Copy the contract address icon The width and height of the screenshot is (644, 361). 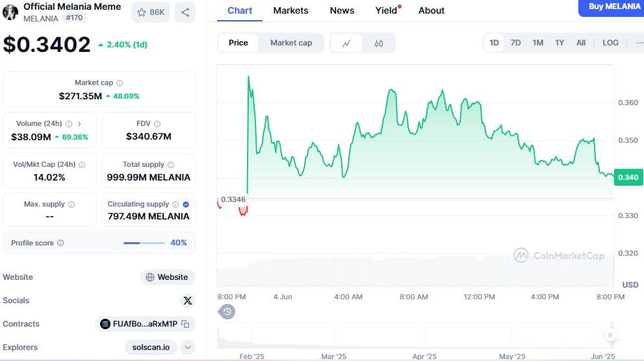(x=185, y=324)
